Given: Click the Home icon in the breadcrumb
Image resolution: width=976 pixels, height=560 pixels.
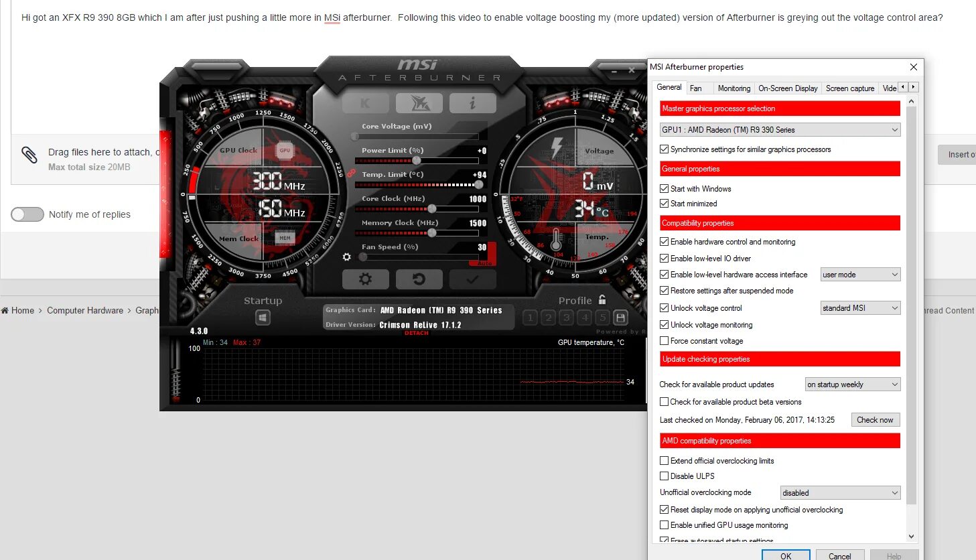Looking at the screenshot, I should (x=5, y=310).
